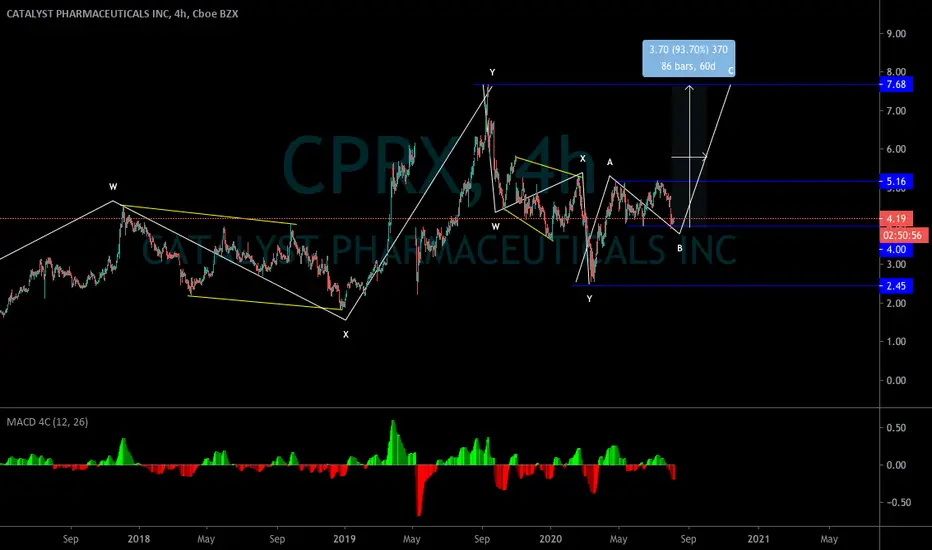Click the '86 bars, 60d' measurement text
Viewport: 932px width, 550px height.
688,66
